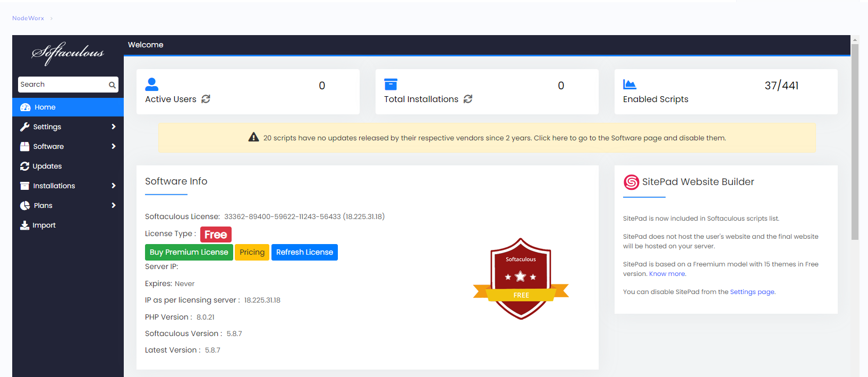
Task: Open the Software menu item
Action: [x=68, y=147]
